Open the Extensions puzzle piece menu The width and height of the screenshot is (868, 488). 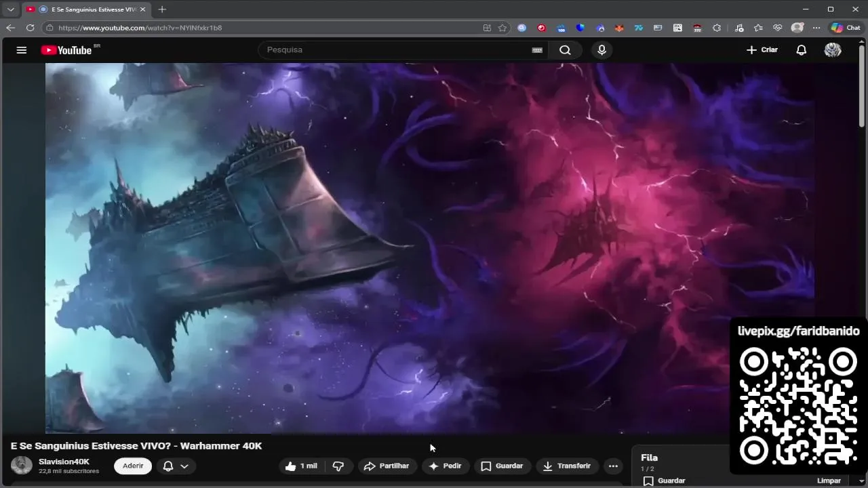pos(717,28)
